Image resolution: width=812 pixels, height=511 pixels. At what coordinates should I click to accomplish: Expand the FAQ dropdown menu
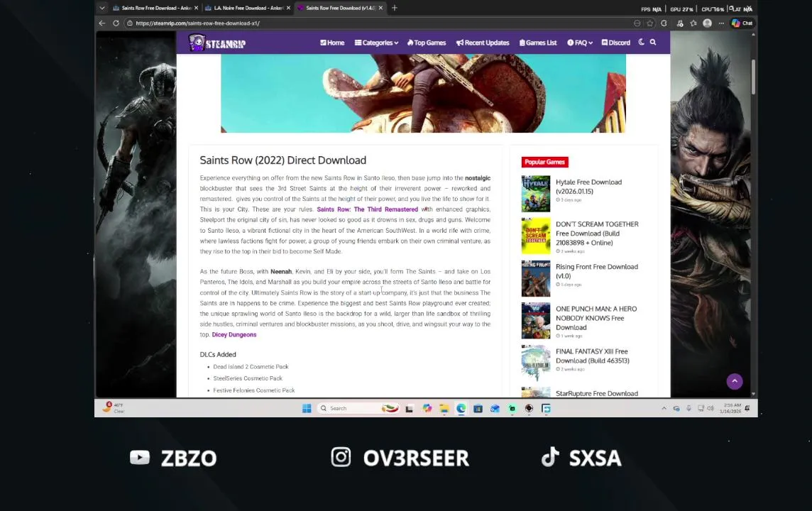tap(579, 43)
